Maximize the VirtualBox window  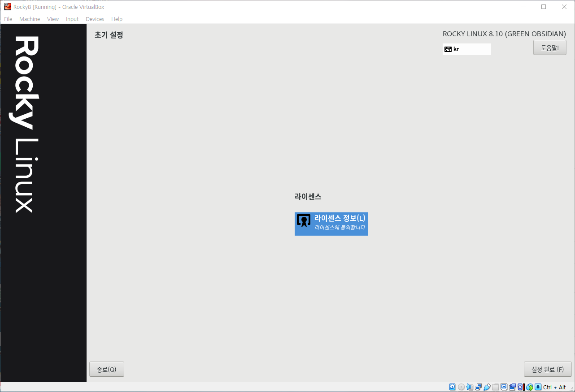point(544,7)
